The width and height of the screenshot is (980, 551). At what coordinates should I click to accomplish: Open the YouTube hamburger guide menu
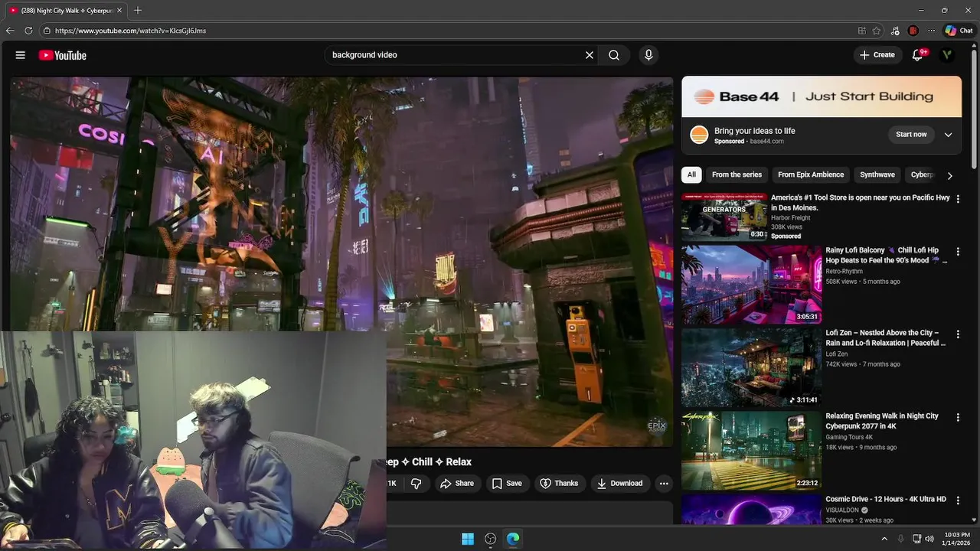coord(21,55)
